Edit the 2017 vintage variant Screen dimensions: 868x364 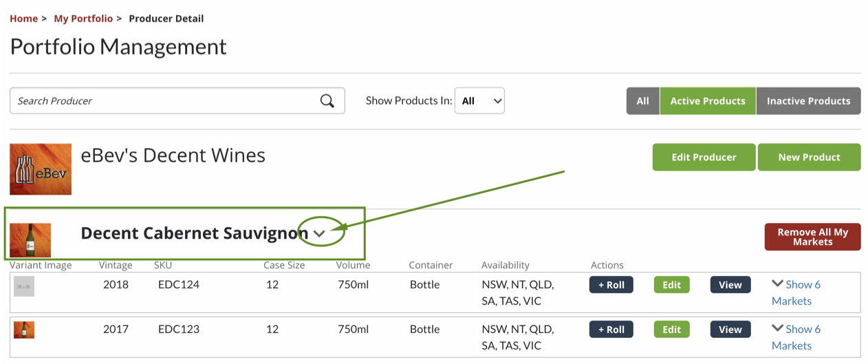pos(671,330)
